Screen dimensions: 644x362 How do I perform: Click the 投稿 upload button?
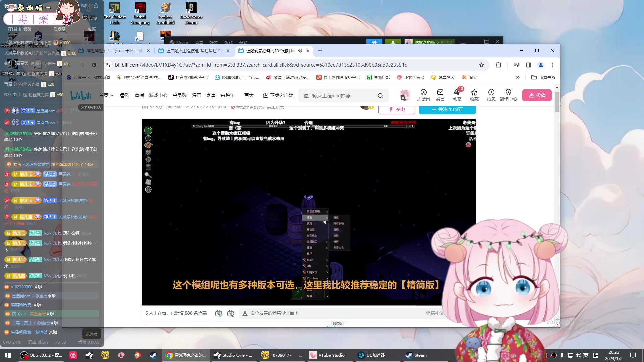coord(537,95)
